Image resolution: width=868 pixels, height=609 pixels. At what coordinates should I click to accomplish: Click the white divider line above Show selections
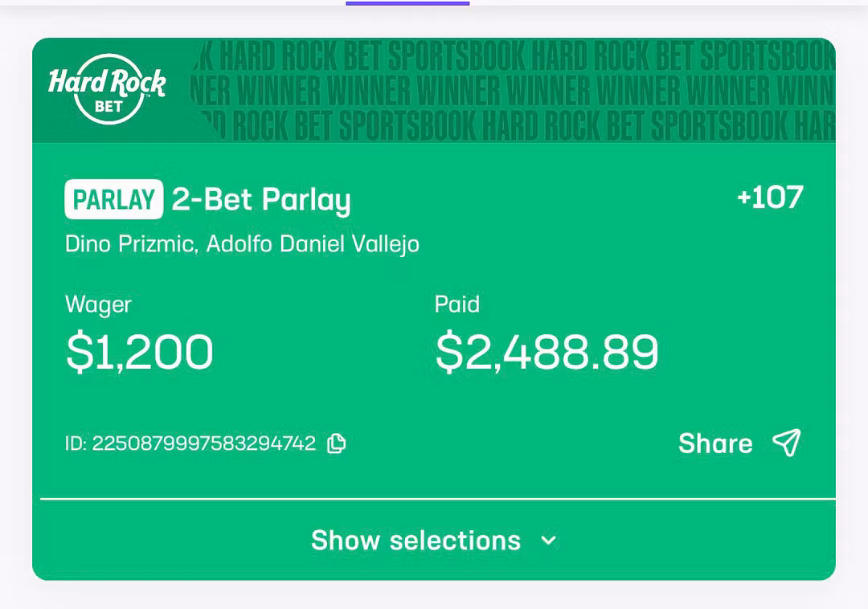(438, 499)
